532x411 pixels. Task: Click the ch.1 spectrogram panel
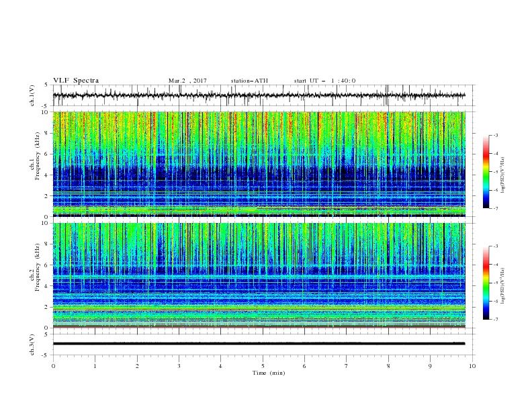tap(259, 164)
